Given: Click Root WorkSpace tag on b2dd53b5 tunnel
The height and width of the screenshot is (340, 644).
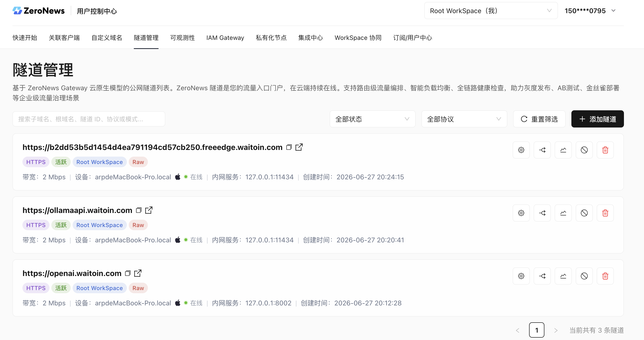Looking at the screenshot, I should tap(100, 162).
